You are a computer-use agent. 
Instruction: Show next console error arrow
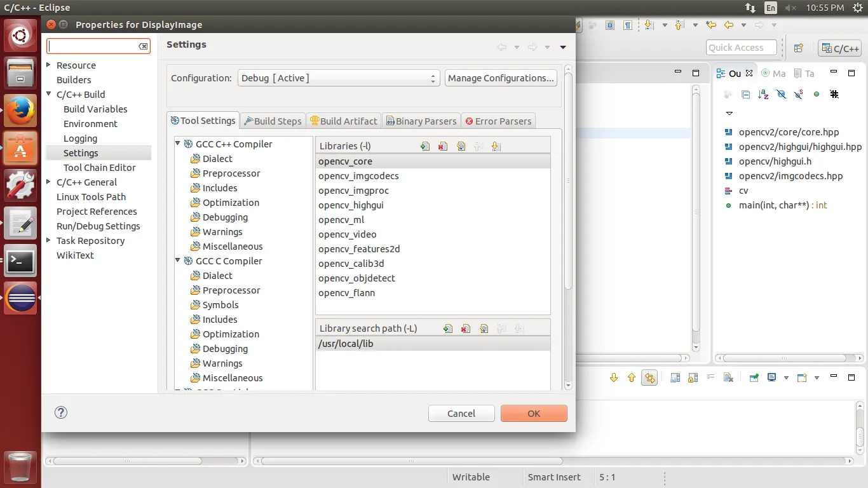coord(614,377)
